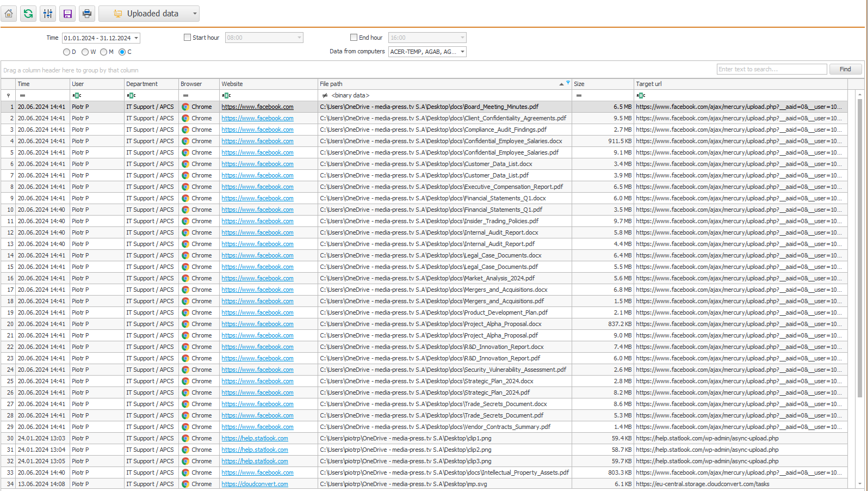Sort by the Browser column header
Viewport: 868px width, 491px height.
point(199,84)
